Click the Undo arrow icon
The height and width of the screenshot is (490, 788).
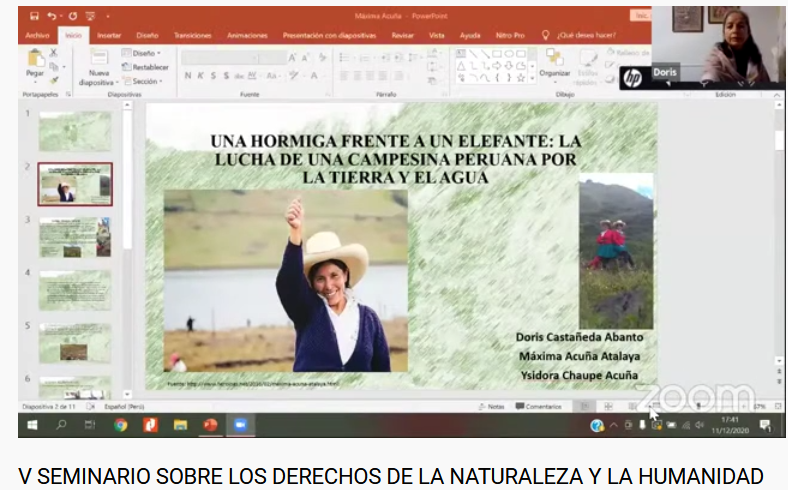point(52,16)
